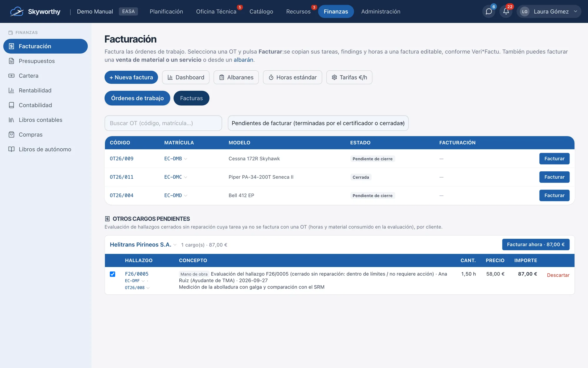Open the Laura Gómez user menu
The image size is (588, 368).
click(x=549, y=11)
